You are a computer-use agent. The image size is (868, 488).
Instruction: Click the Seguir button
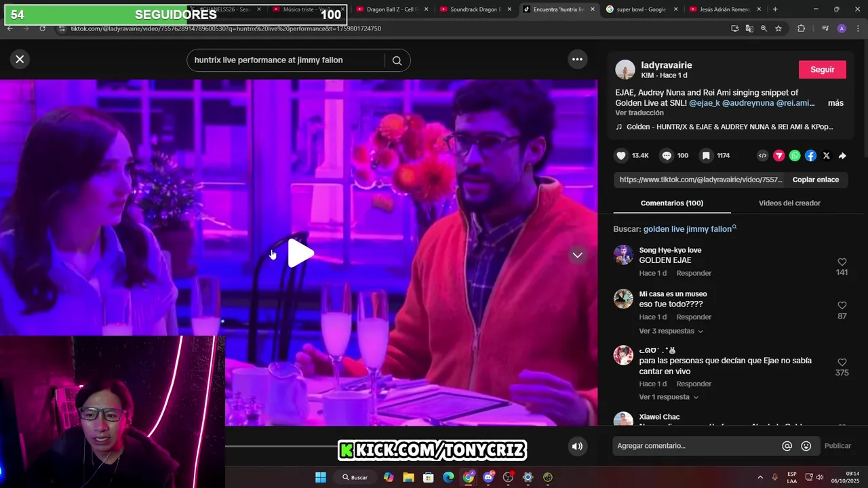[x=822, y=70]
